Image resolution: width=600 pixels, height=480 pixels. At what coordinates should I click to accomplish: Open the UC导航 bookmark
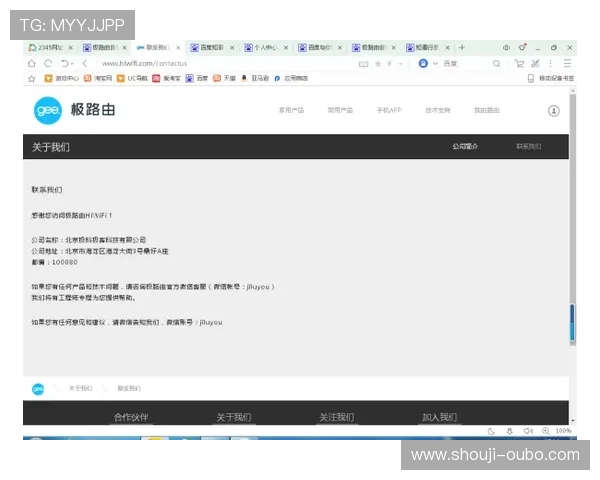pos(132,78)
